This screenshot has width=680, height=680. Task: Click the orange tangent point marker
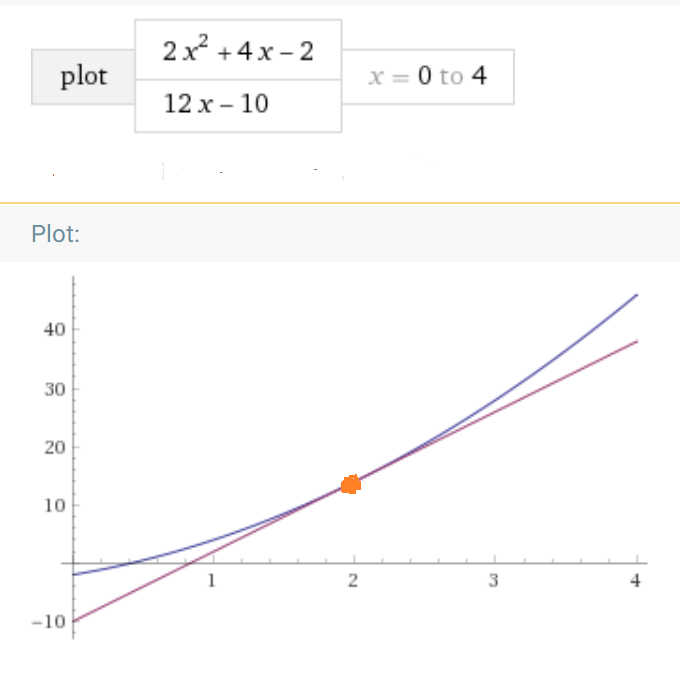pos(351,484)
